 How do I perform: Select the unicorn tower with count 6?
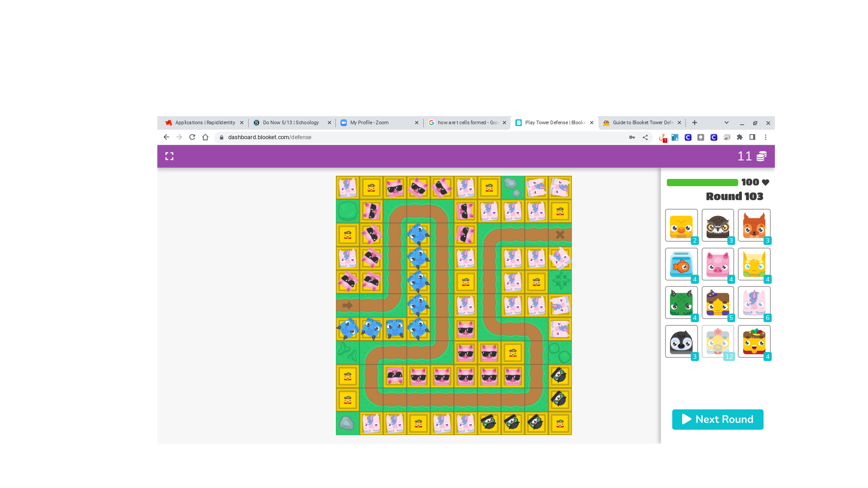point(754,302)
